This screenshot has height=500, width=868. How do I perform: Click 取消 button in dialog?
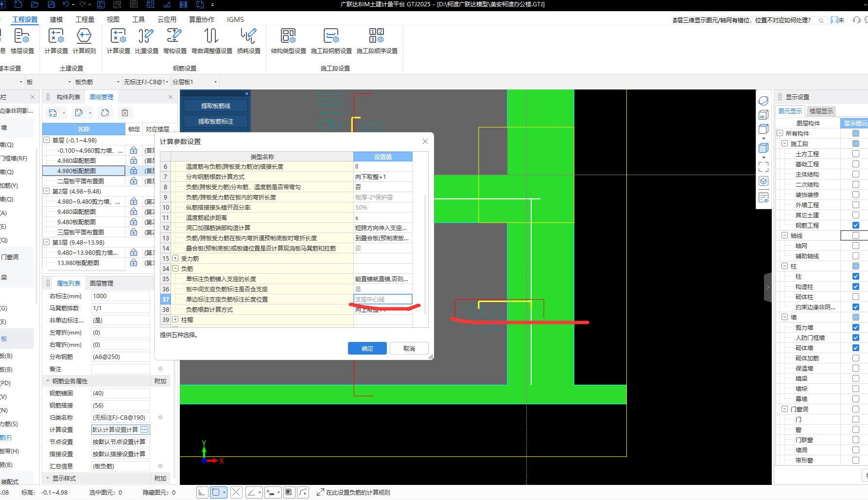coord(409,348)
